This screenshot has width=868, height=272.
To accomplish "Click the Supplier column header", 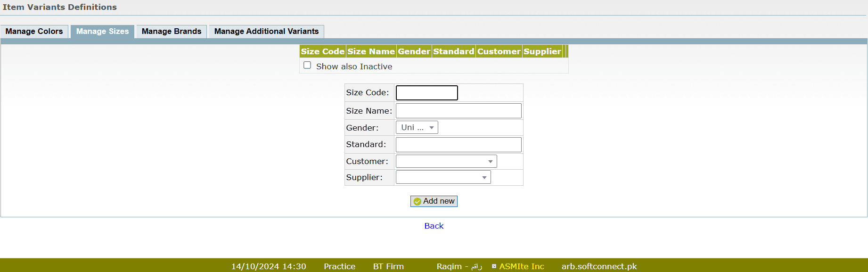I will 542,51.
